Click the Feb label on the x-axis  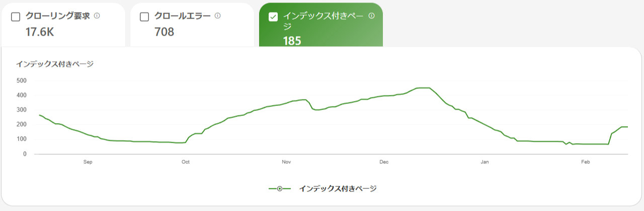(585, 162)
